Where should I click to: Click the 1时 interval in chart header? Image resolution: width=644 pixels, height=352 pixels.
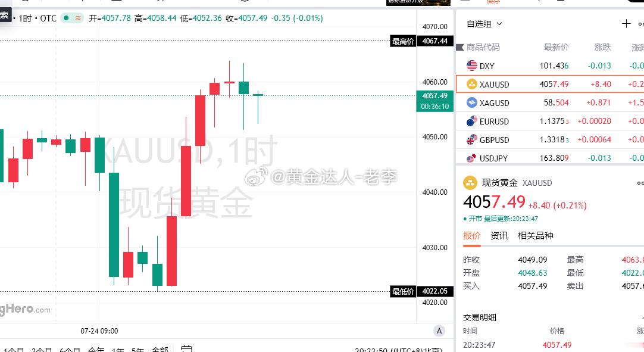pos(25,18)
